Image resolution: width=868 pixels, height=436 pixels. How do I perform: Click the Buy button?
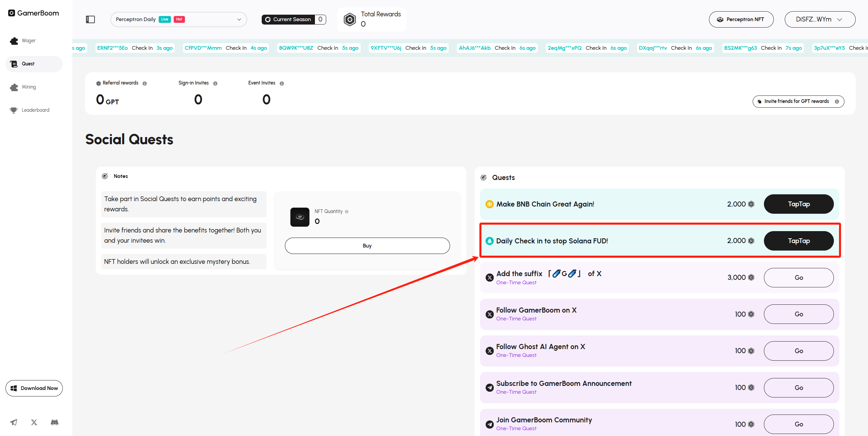point(367,246)
